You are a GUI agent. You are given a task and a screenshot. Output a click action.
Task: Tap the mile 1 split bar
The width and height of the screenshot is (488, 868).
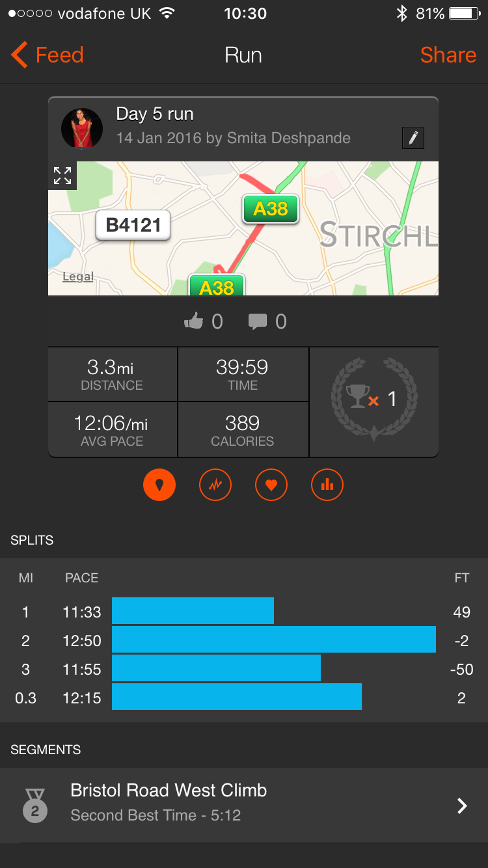pos(193,611)
